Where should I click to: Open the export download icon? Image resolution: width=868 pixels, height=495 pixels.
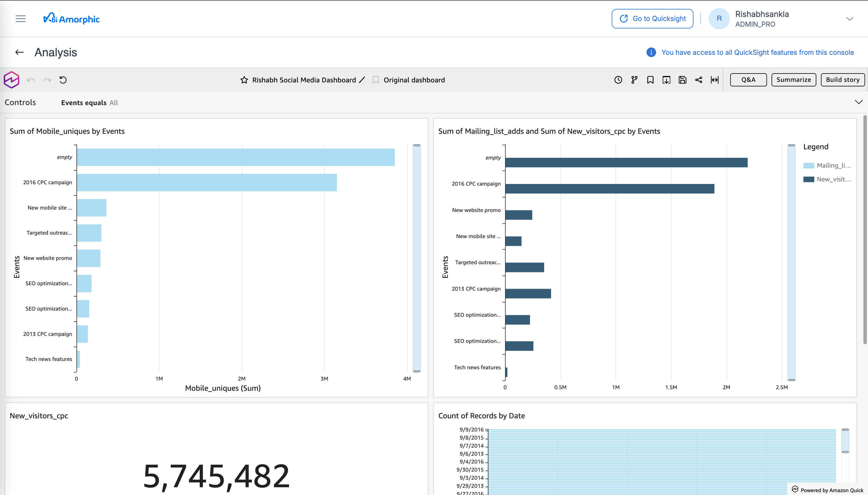666,80
